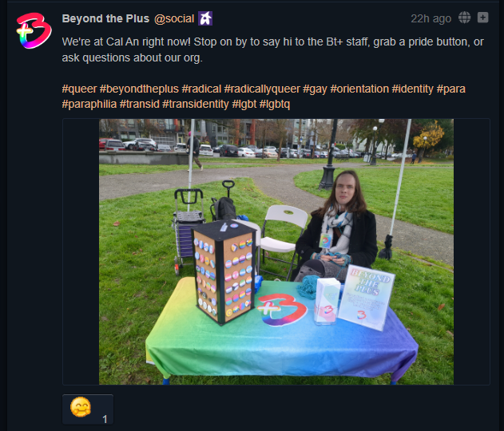The height and width of the screenshot is (431, 504).
Task: Open the @social handle link
Action: click(174, 18)
